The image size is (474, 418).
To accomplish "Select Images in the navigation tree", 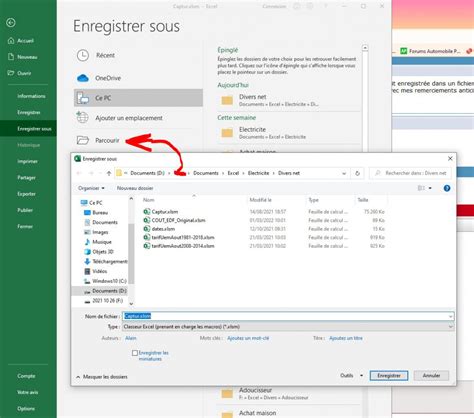I will (96, 232).
